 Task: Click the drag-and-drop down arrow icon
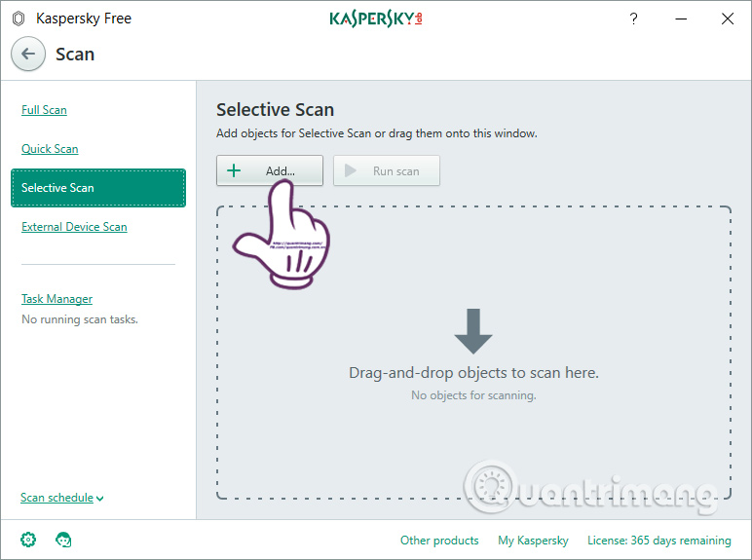point(473,331)
